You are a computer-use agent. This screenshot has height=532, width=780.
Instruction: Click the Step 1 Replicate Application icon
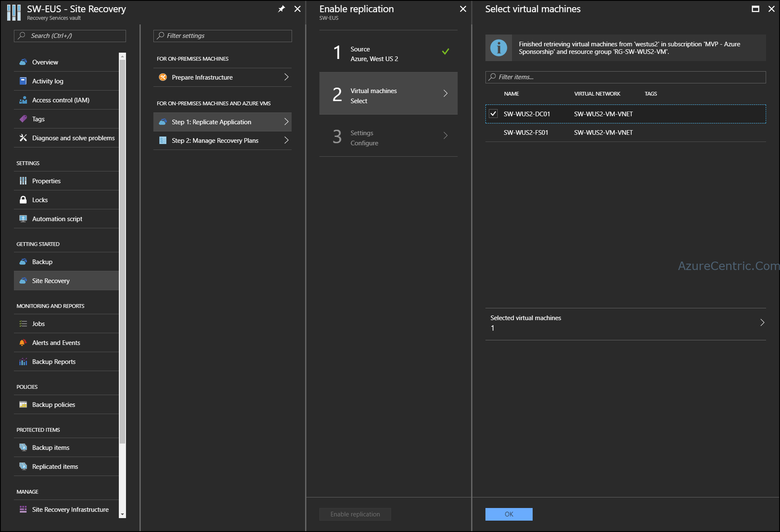[163, 122]
